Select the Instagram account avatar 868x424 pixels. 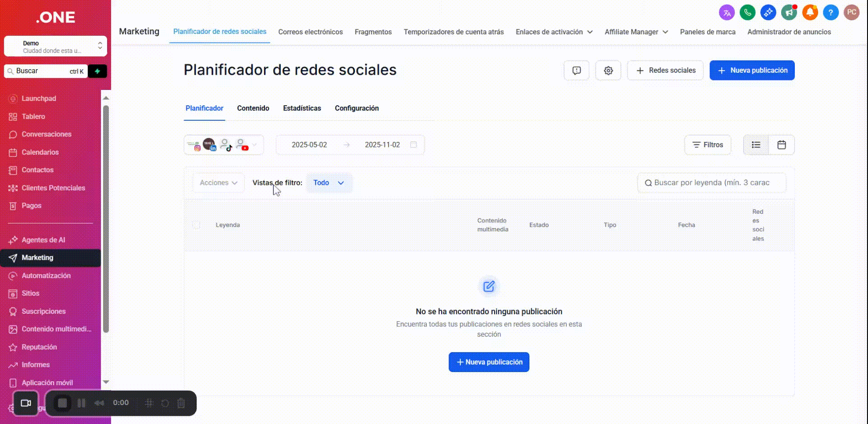pyautogui.click(x=194, y=145)
